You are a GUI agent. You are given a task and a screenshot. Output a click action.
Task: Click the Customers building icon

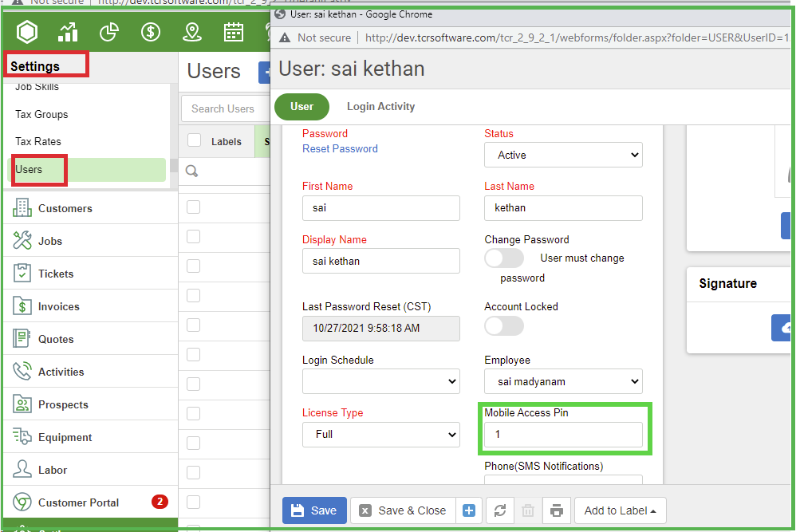pyautogui.click(x=22, y=208)
